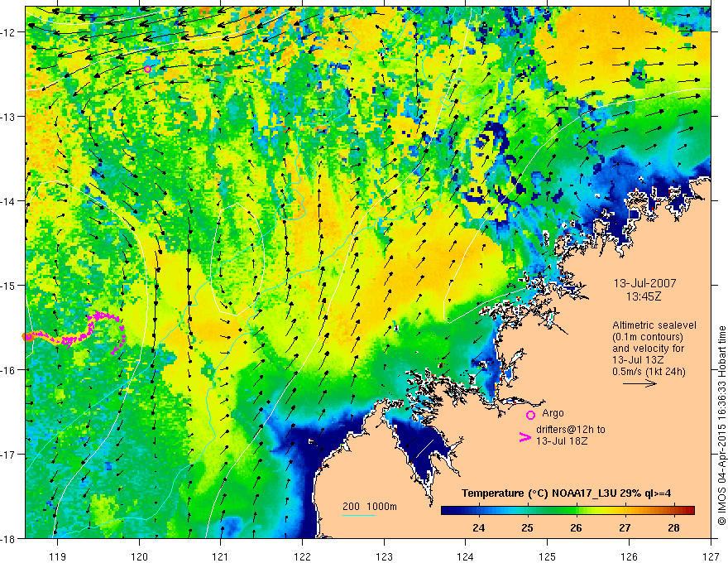
Task: Click the 'Temperature (°C) NOAA17_L3U 29% ql>=4' title
Action: tap(566, 493)
